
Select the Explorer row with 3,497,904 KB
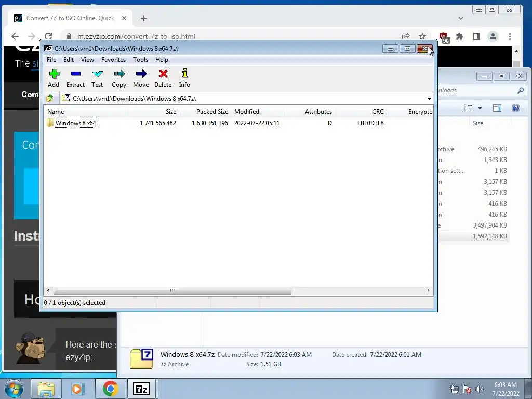tap(473, 225)
